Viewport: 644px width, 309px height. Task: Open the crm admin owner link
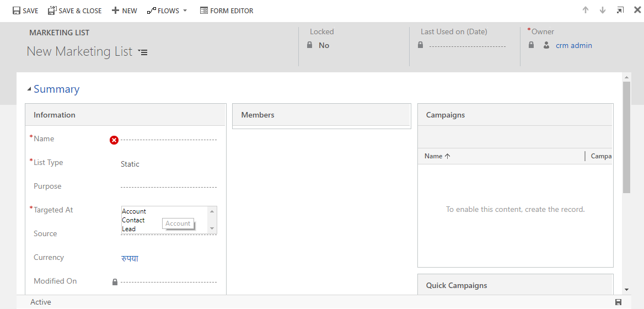574,46
